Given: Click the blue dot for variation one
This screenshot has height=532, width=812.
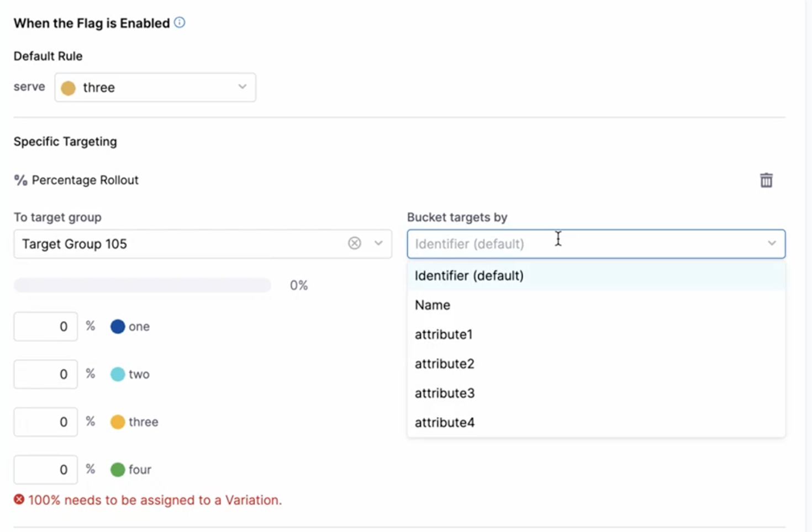Looking at the screenshot, I should (x=117, y=326).
